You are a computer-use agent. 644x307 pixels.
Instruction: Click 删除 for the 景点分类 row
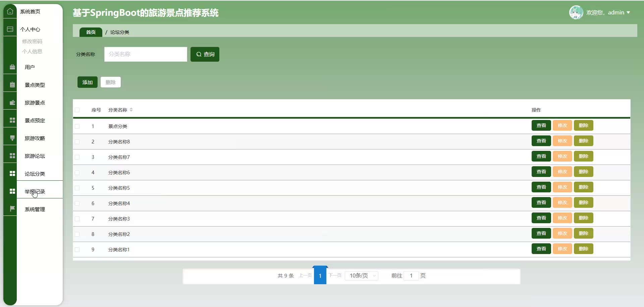(x=584, y=125)
